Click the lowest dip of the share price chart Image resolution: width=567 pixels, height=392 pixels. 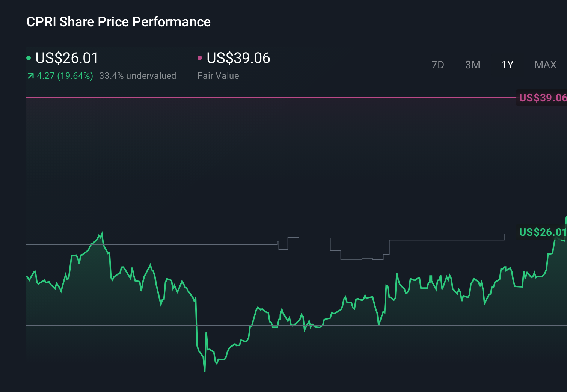[x=204, y=371]
